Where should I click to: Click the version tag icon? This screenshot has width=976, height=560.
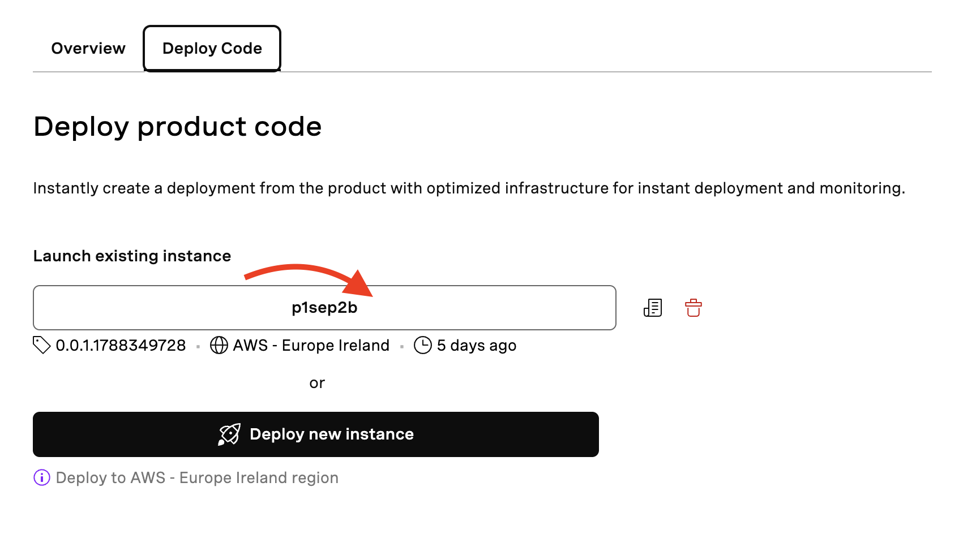tap(42, 345)
